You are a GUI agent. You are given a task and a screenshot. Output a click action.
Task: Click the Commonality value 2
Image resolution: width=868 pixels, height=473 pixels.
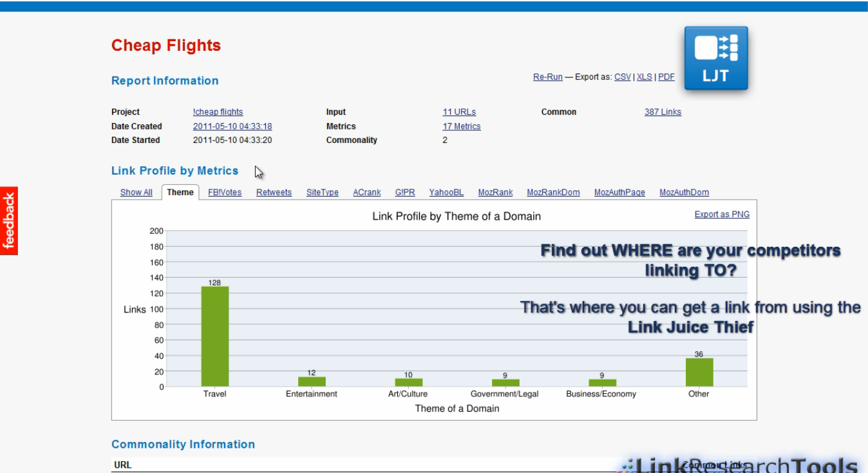tap(445, 140)
